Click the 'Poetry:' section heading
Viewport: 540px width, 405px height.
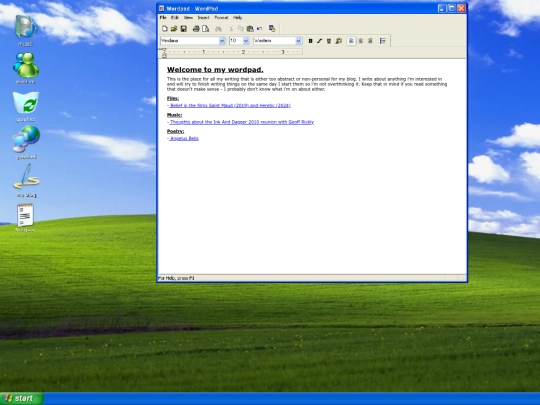click(176, 132)
